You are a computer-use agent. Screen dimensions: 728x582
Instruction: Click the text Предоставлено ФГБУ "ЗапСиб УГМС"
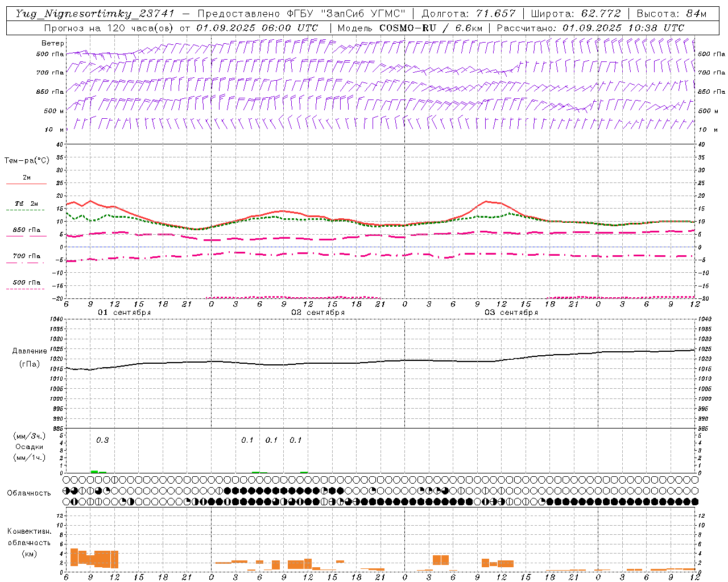[x=301, y=14]
